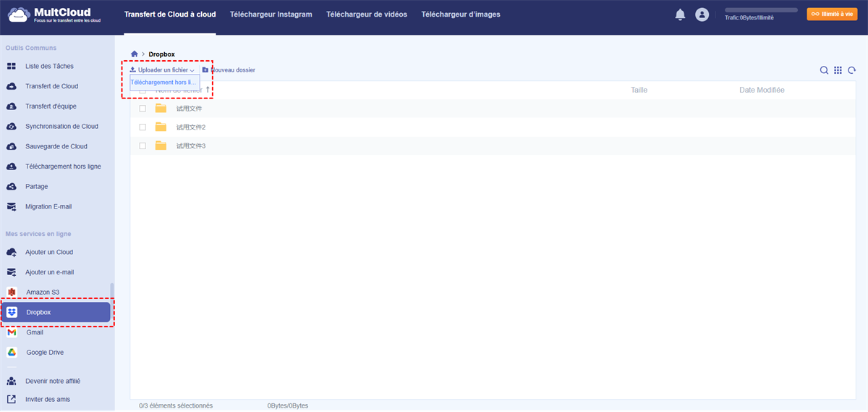
Task: Click Nouveau dossier button
Action: tap(229, 70)
